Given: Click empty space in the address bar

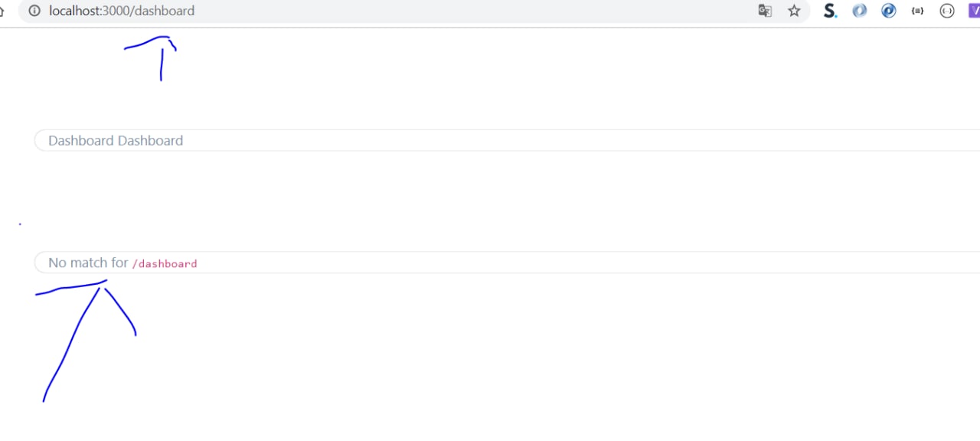Looking at the screenshot, I should pos(459,11).
